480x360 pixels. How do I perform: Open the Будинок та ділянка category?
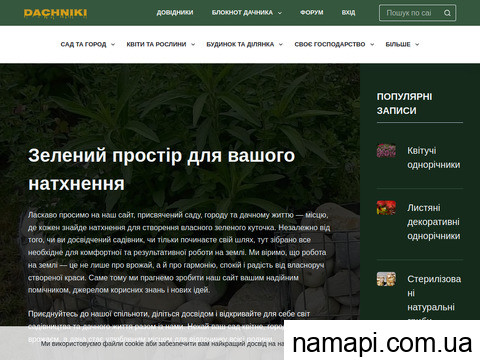coord(240,44)
